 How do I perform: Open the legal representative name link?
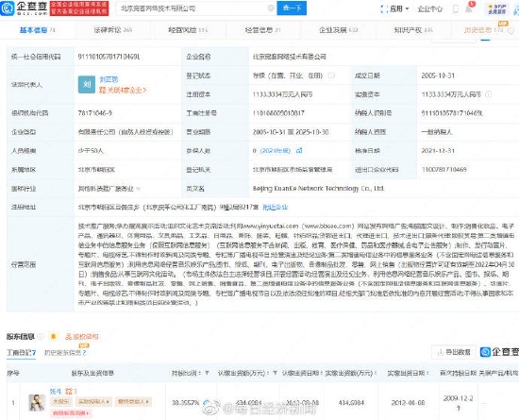point(109,79)
